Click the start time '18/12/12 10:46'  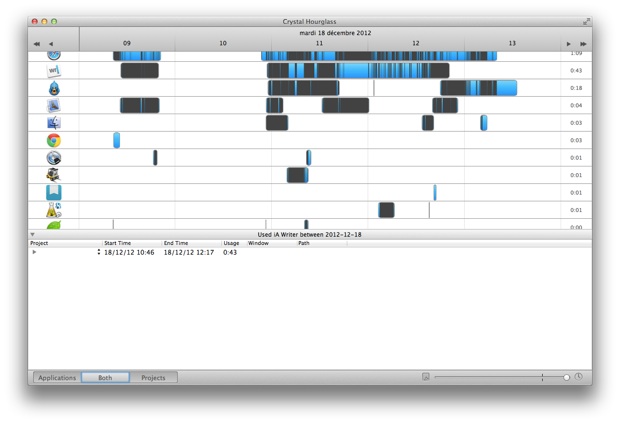129,252
